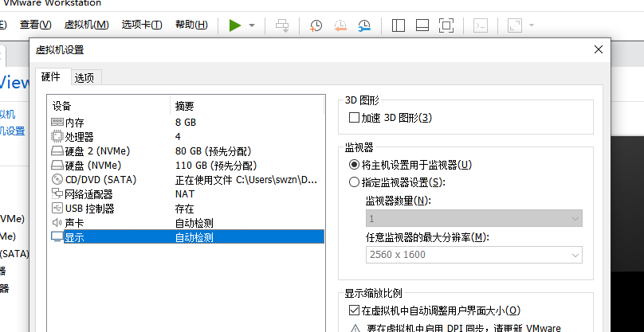Click the 8 GB memory summary value
This screenshot has width=644, height=332.
click(x=186, y=123)
